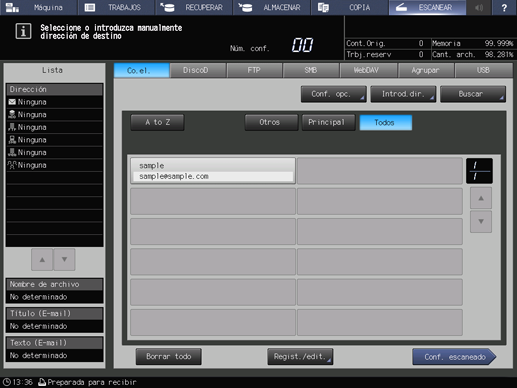Click the Lista panel title

pos(52,70)
